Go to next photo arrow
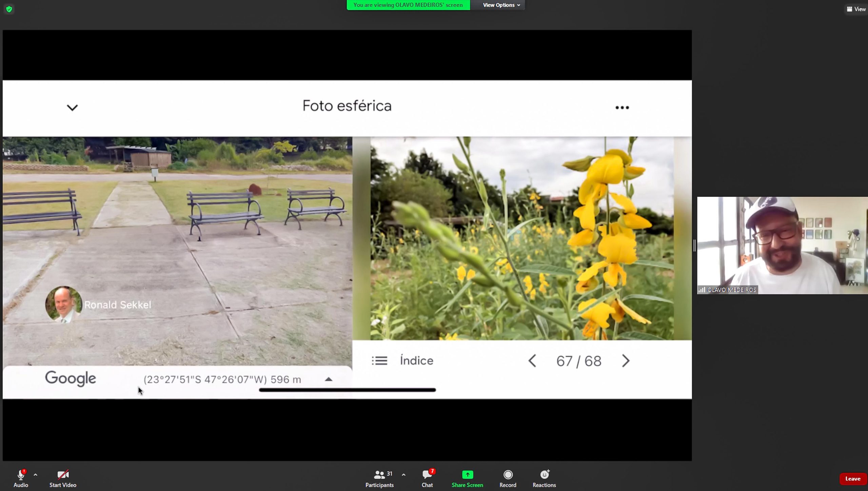The width and height of the screenshot is (868, 491). (626, 361)
